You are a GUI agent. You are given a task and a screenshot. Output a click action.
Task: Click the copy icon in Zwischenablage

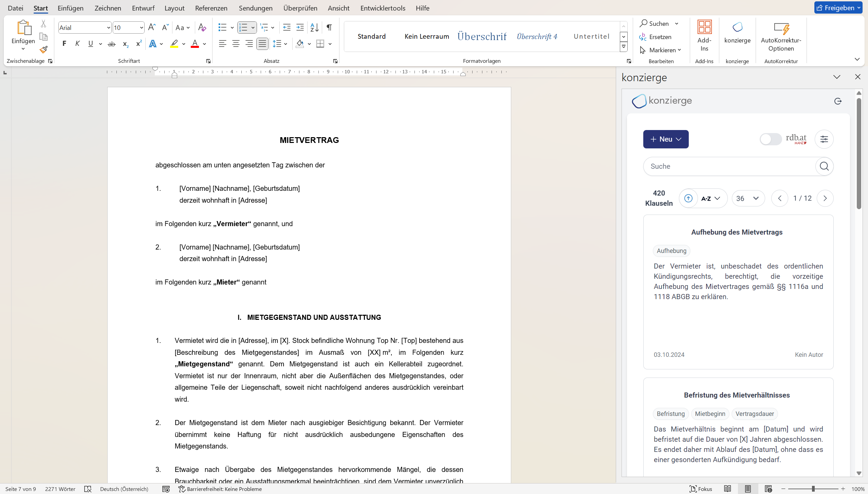[43, 37]
